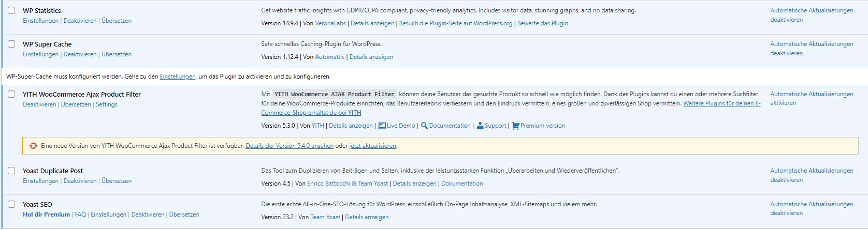Open Einstellungen for Yoast Duplicate Post
The image size is (868, 230).
[40, 181]
